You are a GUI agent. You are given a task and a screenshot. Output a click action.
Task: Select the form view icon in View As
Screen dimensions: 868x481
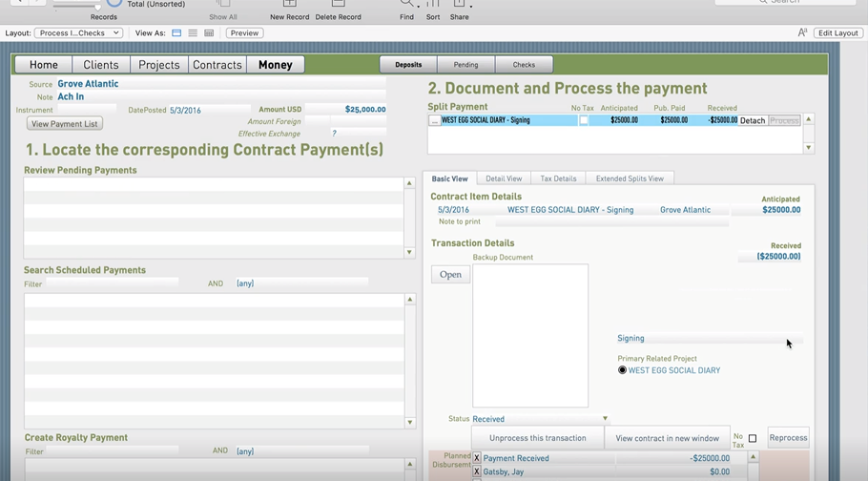tap(176, 33)
